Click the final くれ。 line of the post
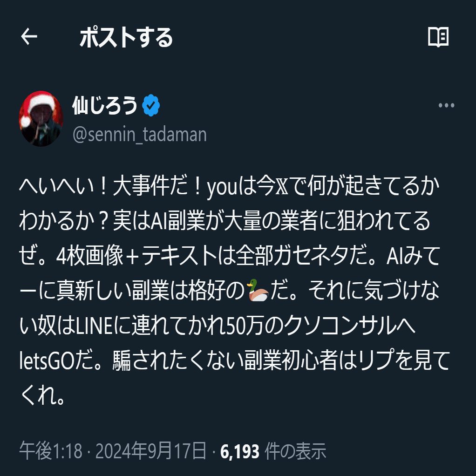 click(x=42, y=395)
